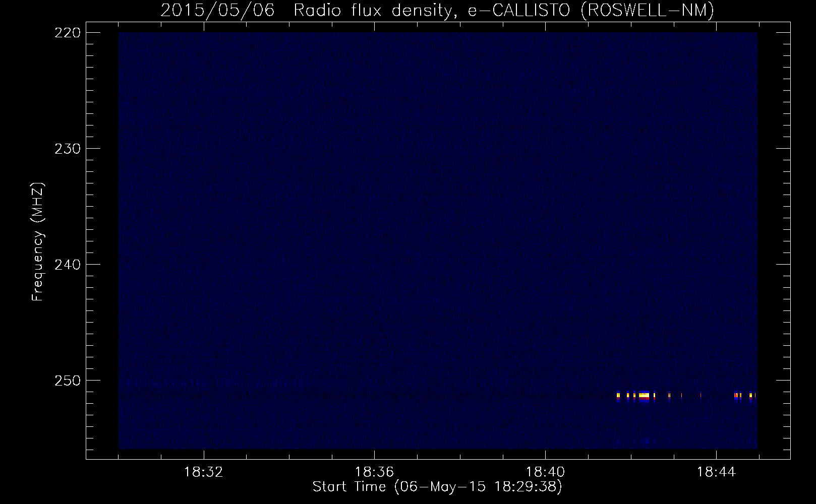
Task: Click the 220 frequency tick label
Action: tap(67, 33)
